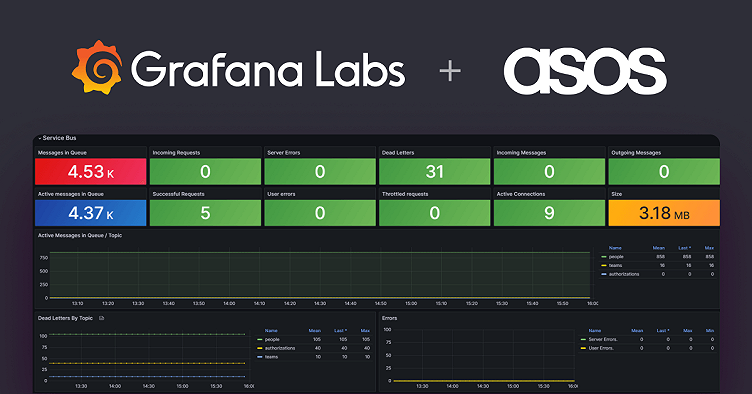The width and height of the screenshot is (752, 394).
Task: Toggle teams series in Dead Letters legend
Action: 271,357
